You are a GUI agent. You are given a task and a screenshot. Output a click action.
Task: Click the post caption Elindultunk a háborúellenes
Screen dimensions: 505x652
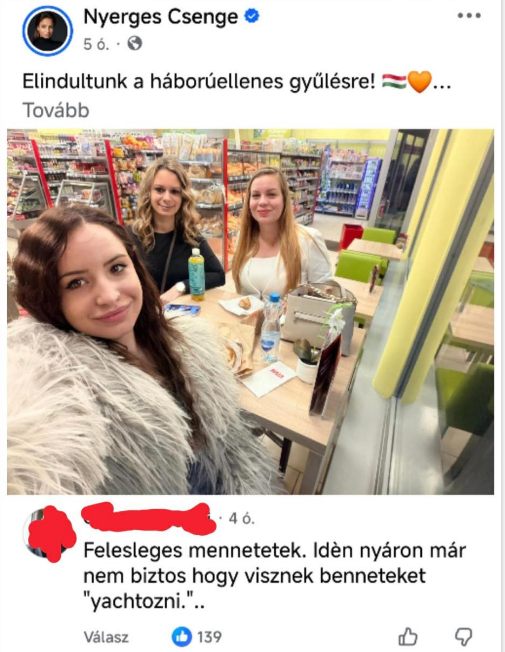pos(199,81)
